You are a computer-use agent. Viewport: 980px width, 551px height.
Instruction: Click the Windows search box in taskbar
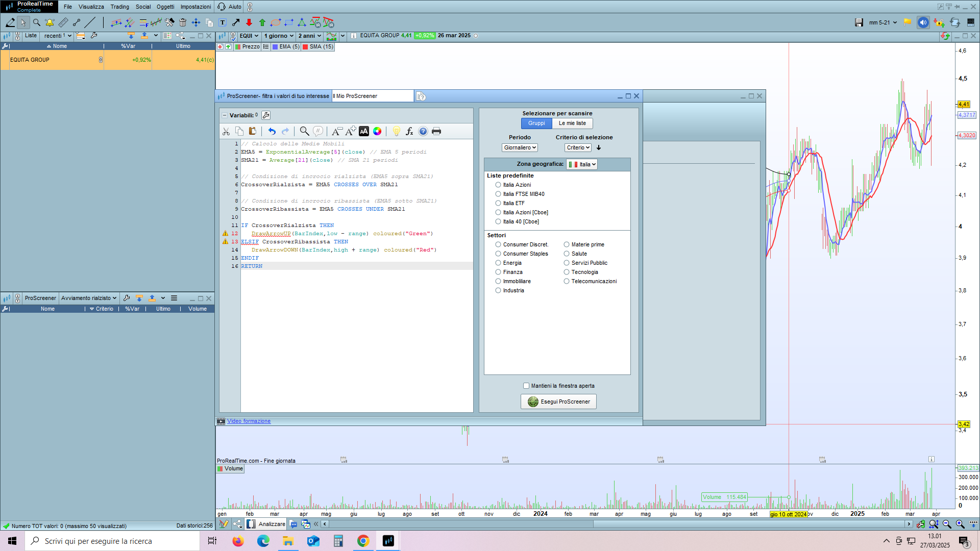pos(112,541)
